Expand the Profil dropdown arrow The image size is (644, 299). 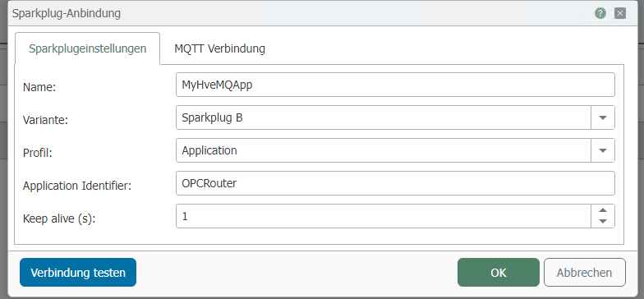[603, 150]
